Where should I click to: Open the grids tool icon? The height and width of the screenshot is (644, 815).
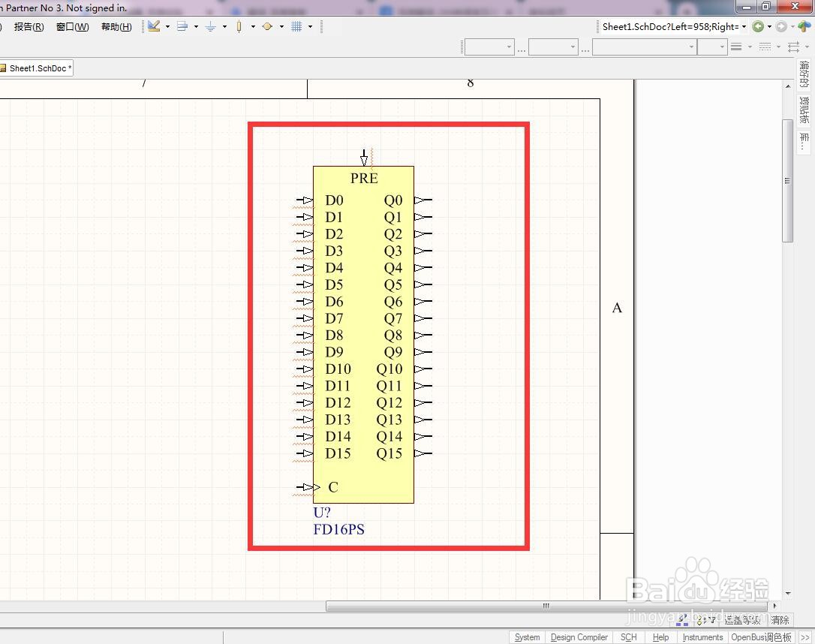point(296,26)
